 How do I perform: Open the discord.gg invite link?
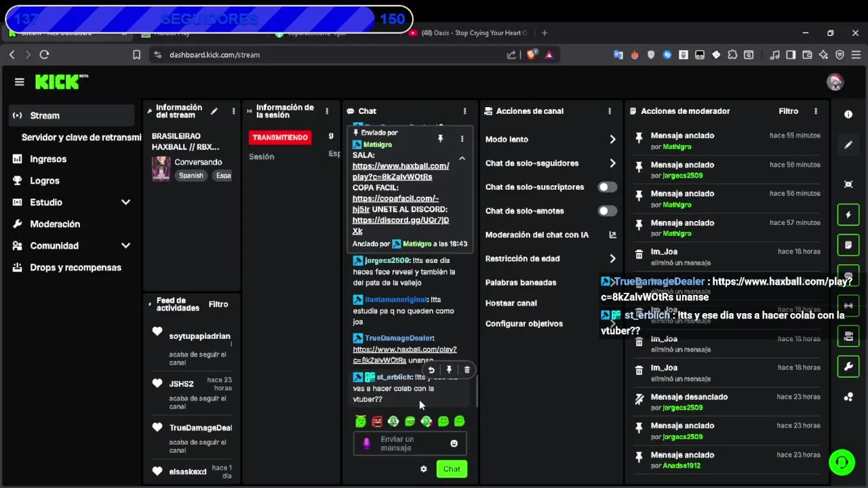click(x=401, y=226)
